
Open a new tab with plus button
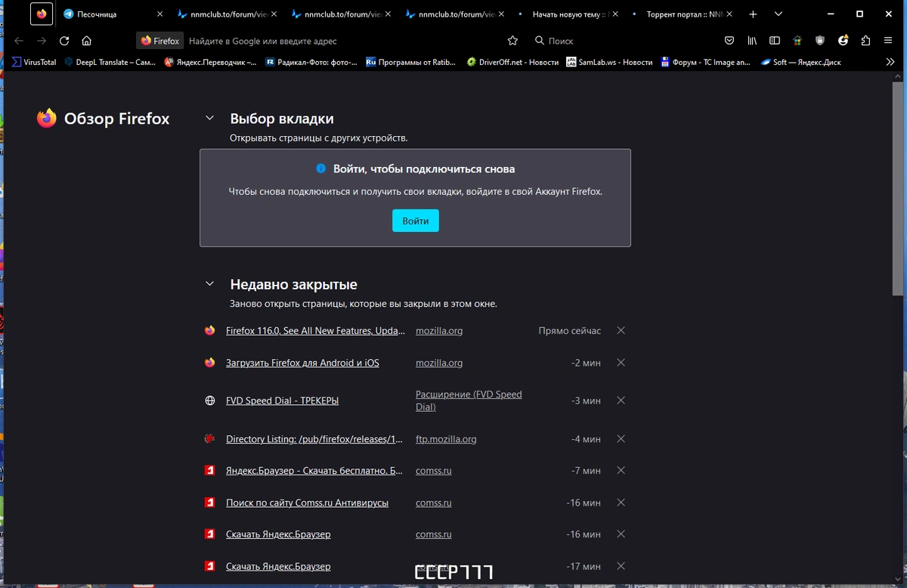click(753, 14)
